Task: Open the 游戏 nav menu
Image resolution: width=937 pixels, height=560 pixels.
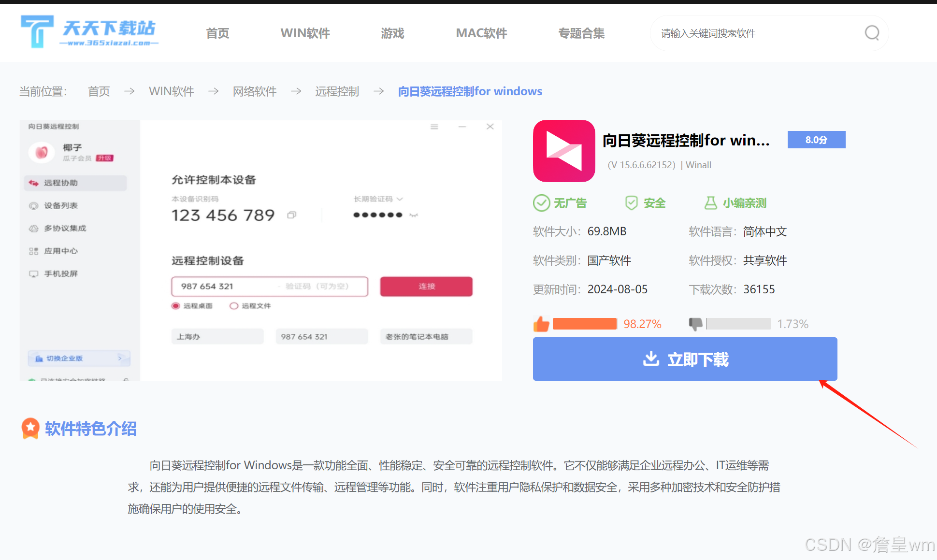Action: 392,33
